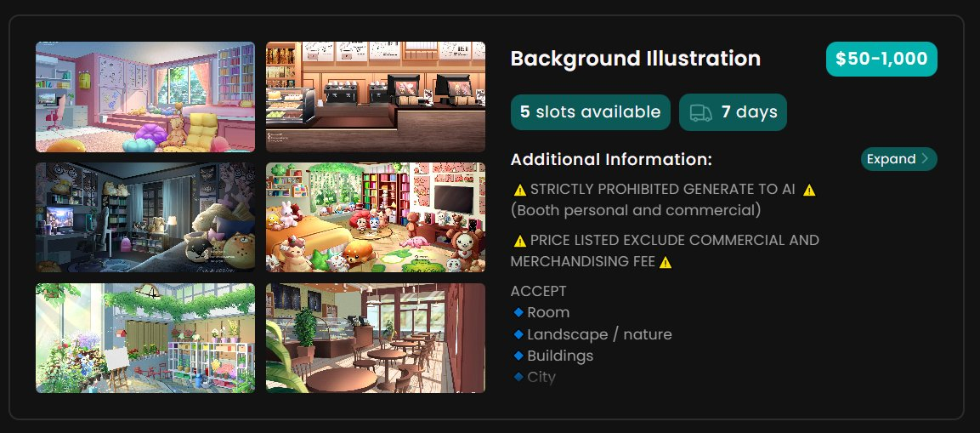Click the chevron arrow on Expand
Viewport: 980px width, 433px height.
pos(925,159)
